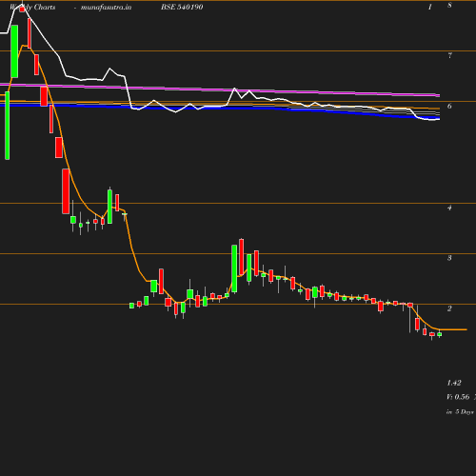Image resolution: width=476 pixels, height=476 pixels.
Task: Click the 'munafasutra.in' label
Action: click(106, 7)
